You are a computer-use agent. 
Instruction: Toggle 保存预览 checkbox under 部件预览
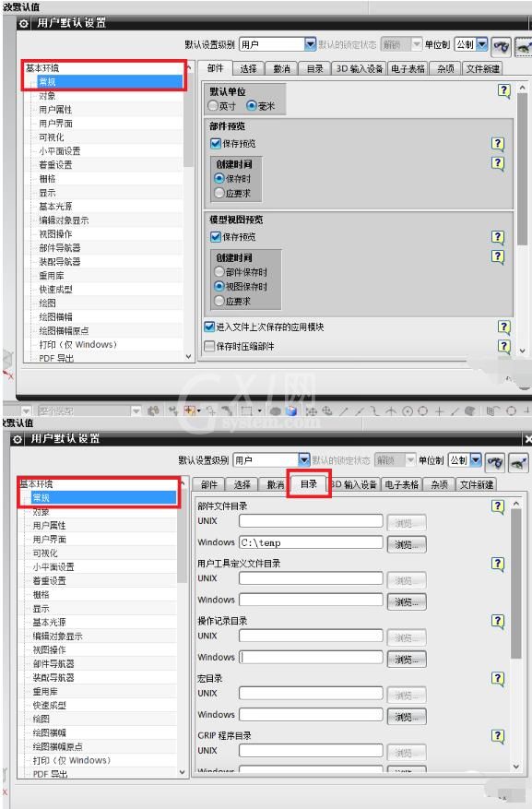click(216, 143)
